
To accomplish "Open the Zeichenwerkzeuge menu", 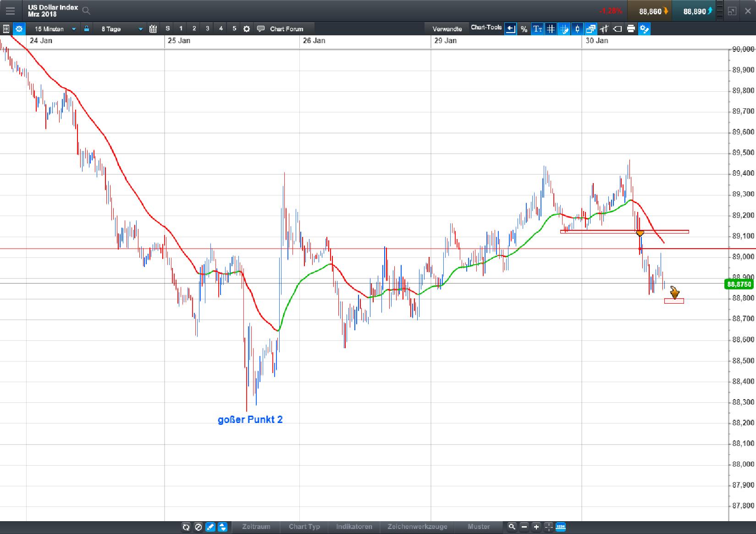I will click(x=417, y=527).
